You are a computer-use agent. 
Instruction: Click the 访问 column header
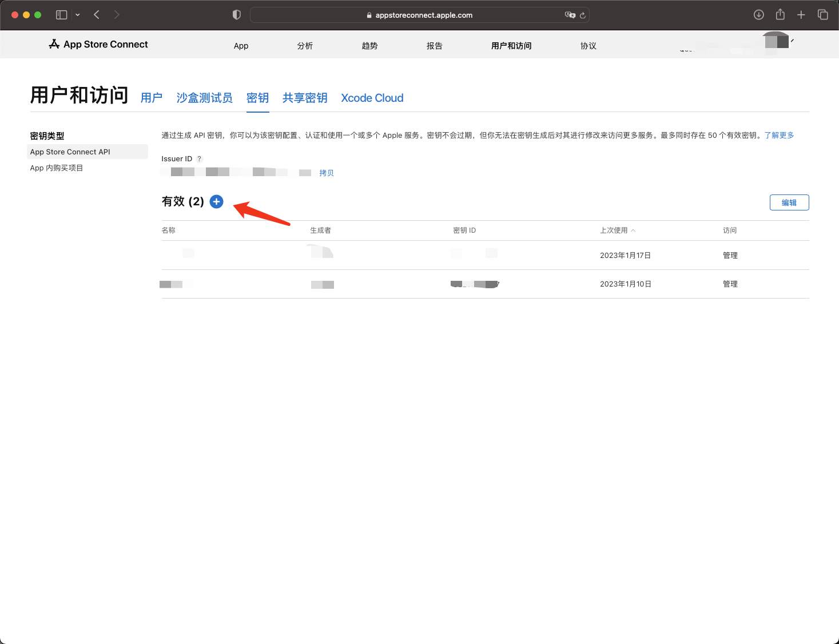pyautogui.click(x=730, y=230)
